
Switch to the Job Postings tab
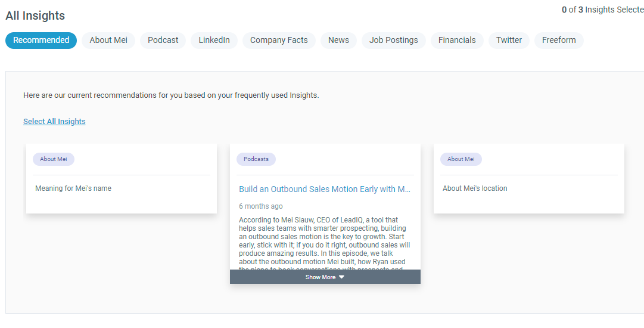393,40
